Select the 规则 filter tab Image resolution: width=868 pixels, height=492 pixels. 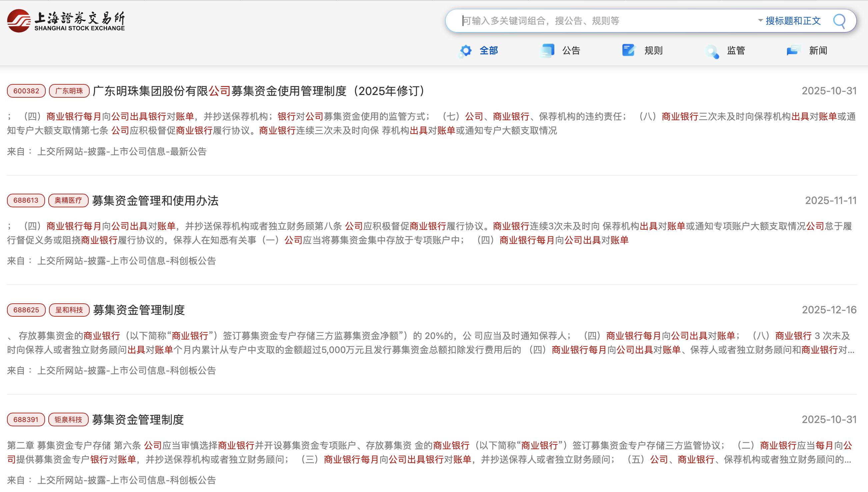[653, 51]
